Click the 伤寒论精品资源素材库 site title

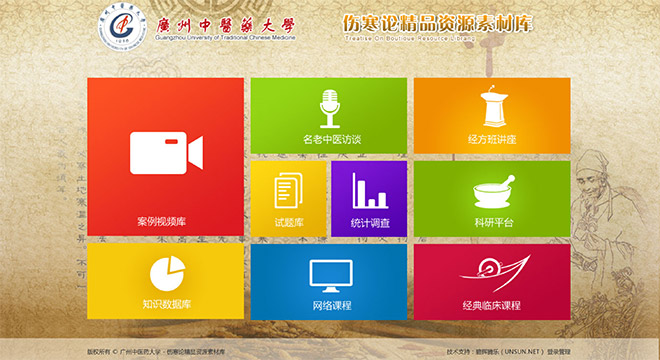coord(437,24)
